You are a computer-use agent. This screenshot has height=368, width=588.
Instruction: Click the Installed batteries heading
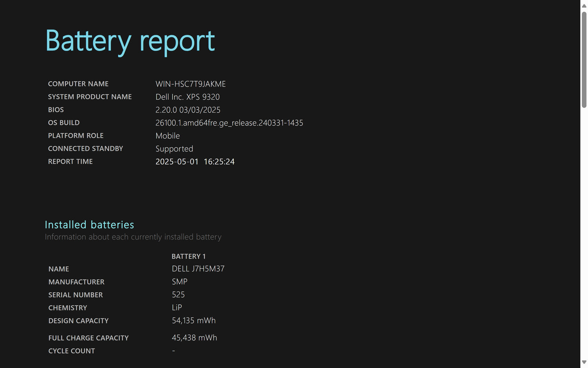(89, 224)
